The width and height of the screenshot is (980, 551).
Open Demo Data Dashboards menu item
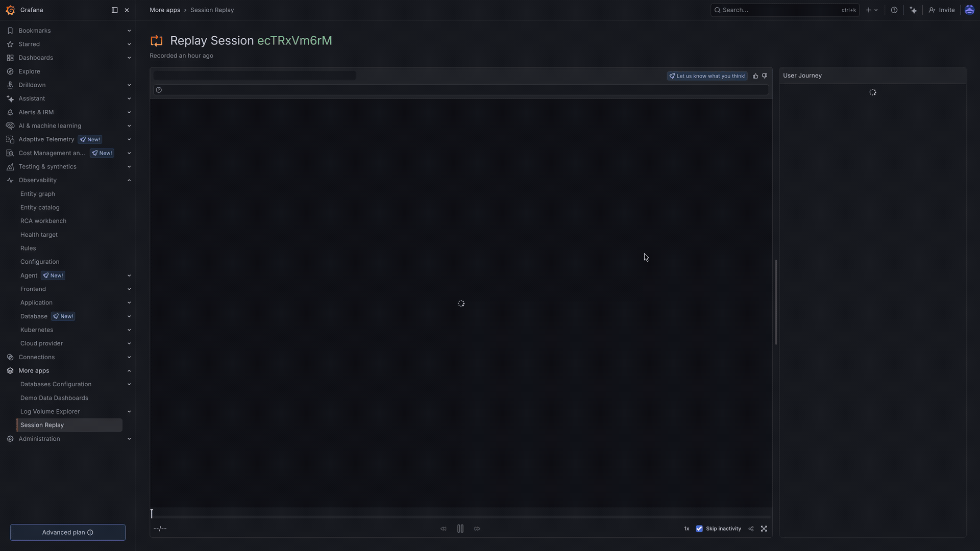click(x=54, y=398)
